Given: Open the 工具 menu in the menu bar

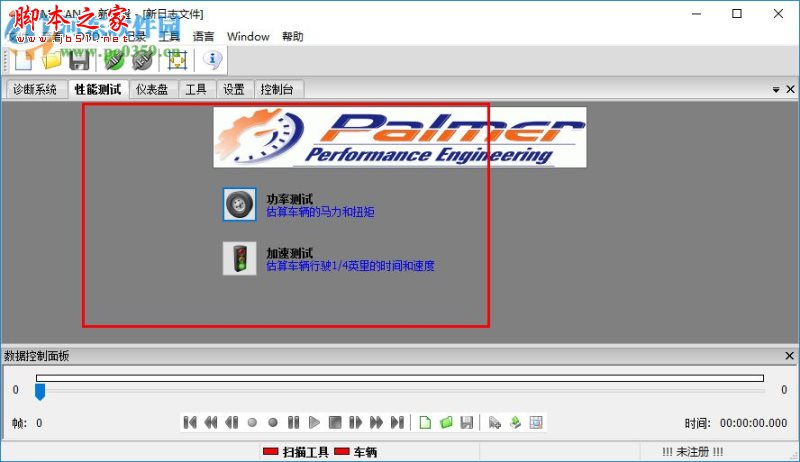Looking at the screenshot, I should point(169,36).
